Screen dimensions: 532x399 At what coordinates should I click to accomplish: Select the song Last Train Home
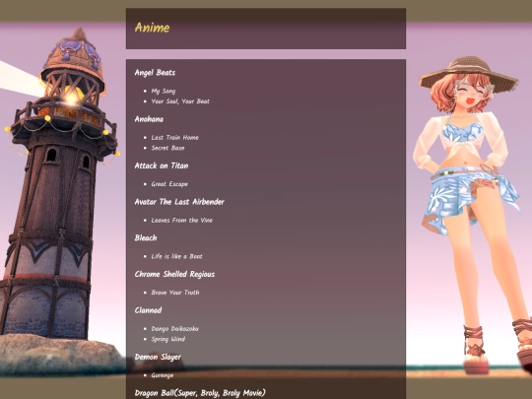pyautogui.click(x=175, y=137)
